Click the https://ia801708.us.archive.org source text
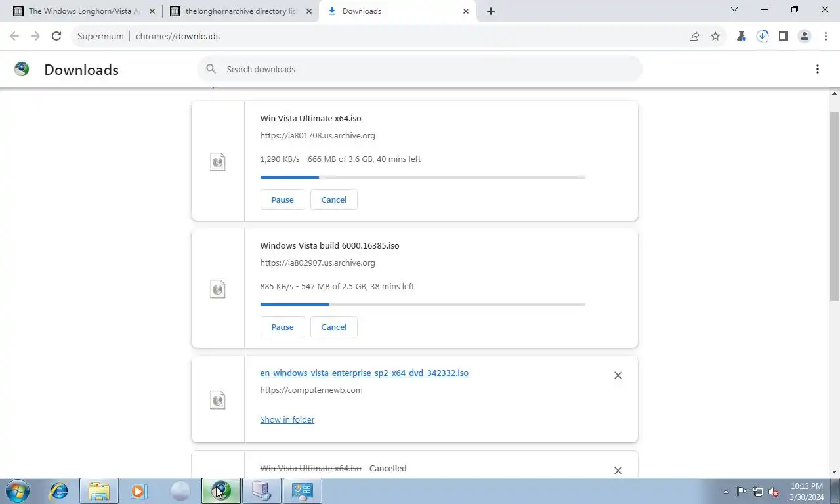 coord(318,135)
